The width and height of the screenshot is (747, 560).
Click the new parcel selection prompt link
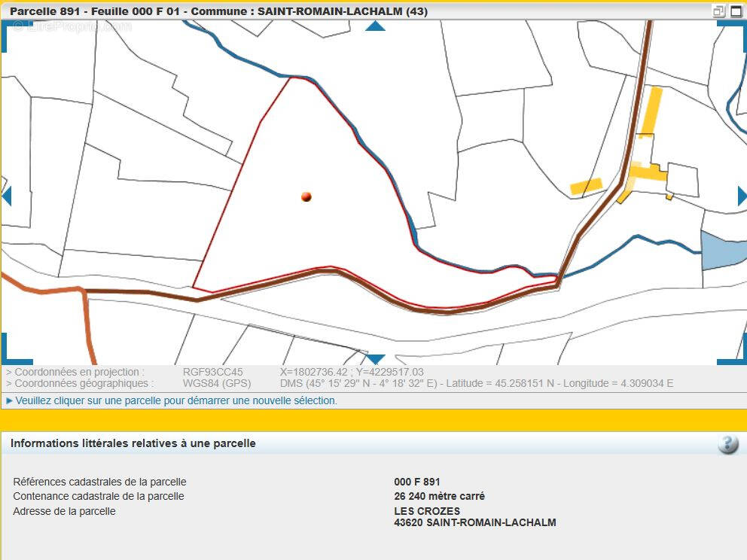pyautogui.click(x=176, y=401)
